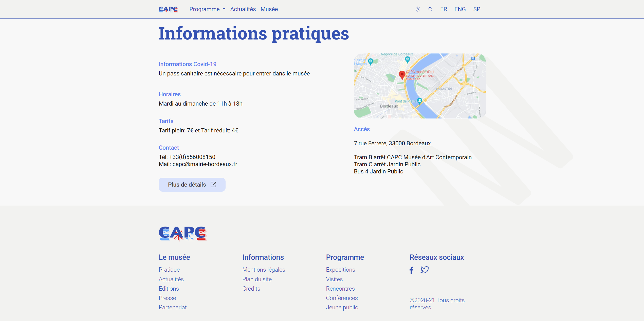Viewport: 644px width, 321px height.
Task: Open the Pratique footer link
Action: 169,270
